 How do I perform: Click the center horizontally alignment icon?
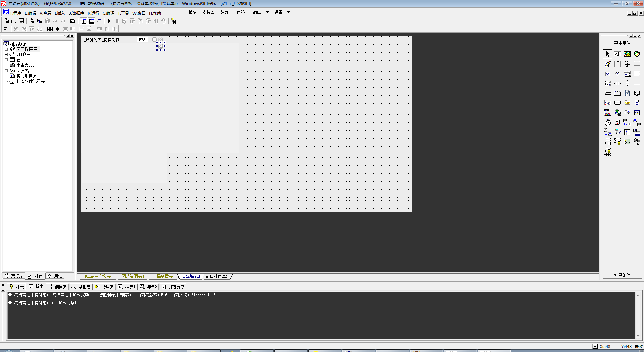(x=50, y=29)
